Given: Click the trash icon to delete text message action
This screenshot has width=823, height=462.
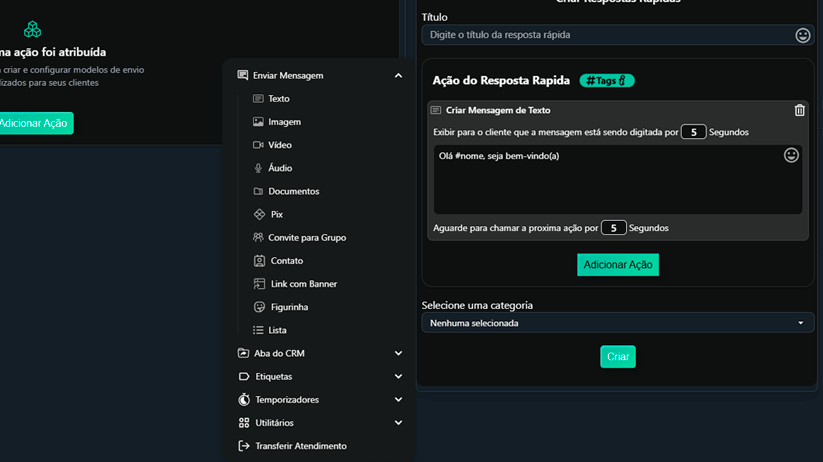Looking at the screenshot, I should point(799,110).
